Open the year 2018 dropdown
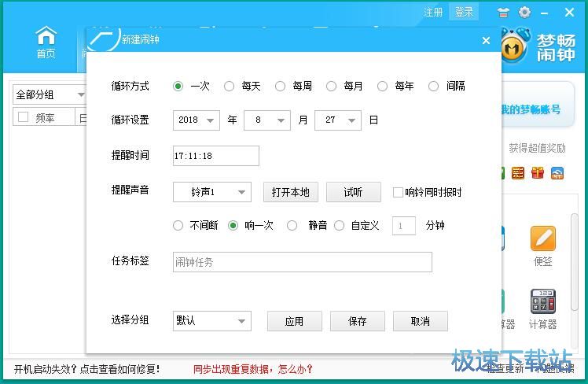Screen dimensions: 588x384 pos(196,120)
